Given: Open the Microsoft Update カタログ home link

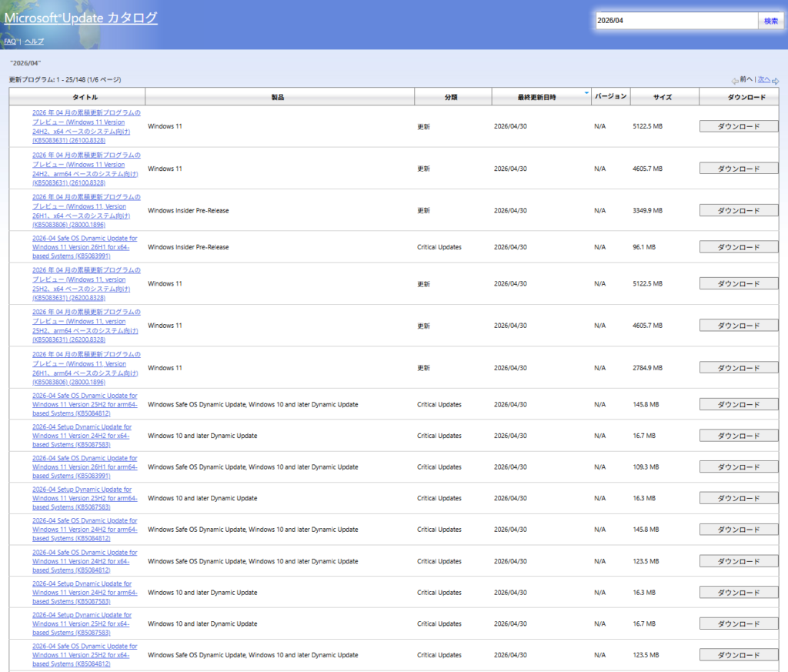Looking at the screenshot, I should 81,18.
